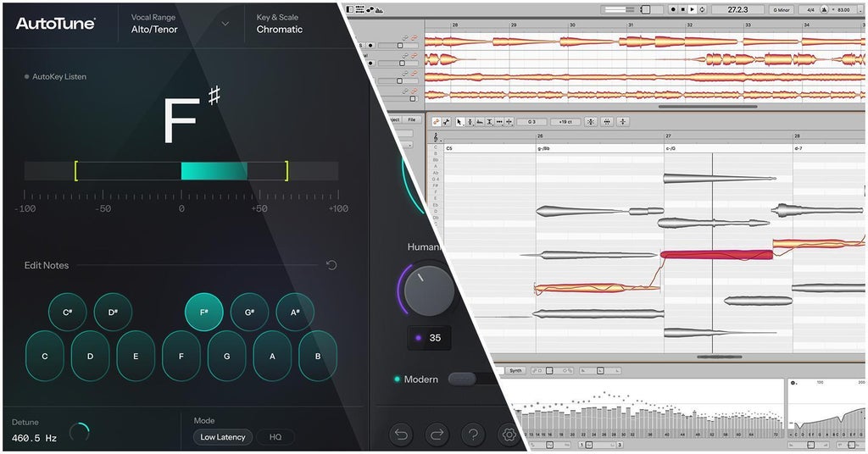Open the G Minor key selector
Screen dimensions: 868x454
[x=782, y=9]
